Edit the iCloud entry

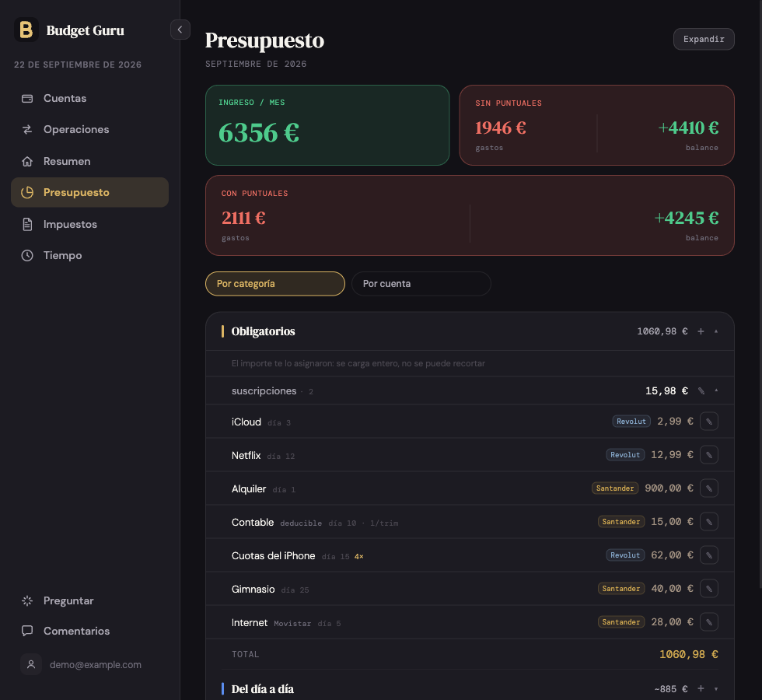709,422
